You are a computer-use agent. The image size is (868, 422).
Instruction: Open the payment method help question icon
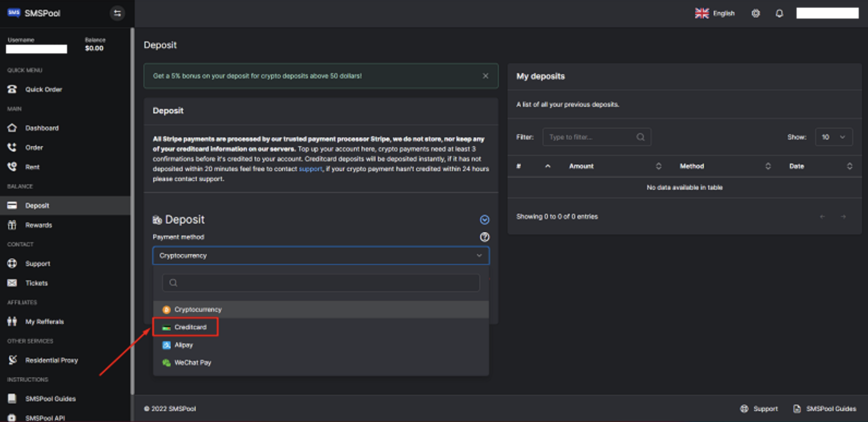484,237
